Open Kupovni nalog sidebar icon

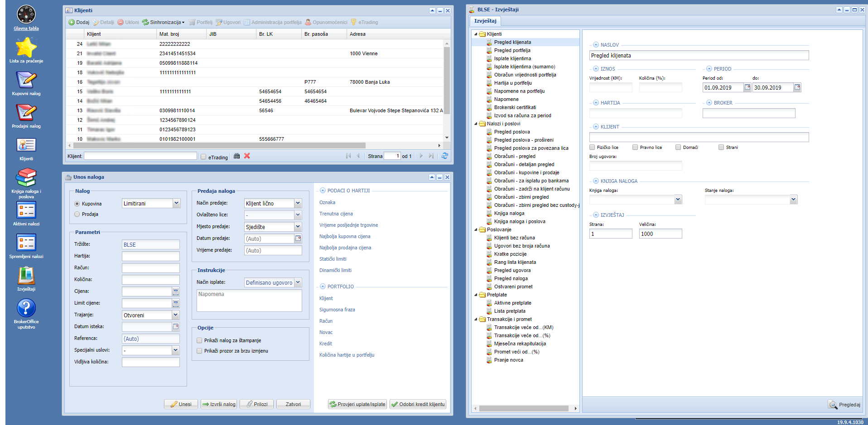(26, 80)
